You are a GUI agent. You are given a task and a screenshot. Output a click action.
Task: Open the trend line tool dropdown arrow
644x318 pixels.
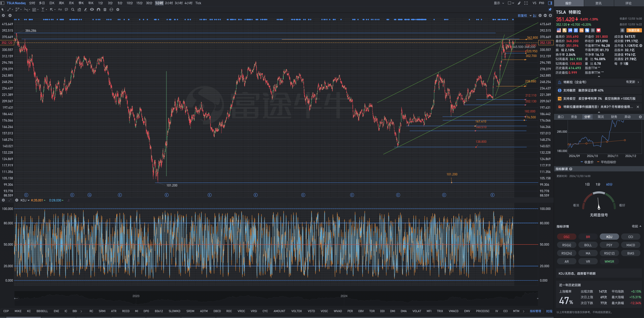coord(12,10)
